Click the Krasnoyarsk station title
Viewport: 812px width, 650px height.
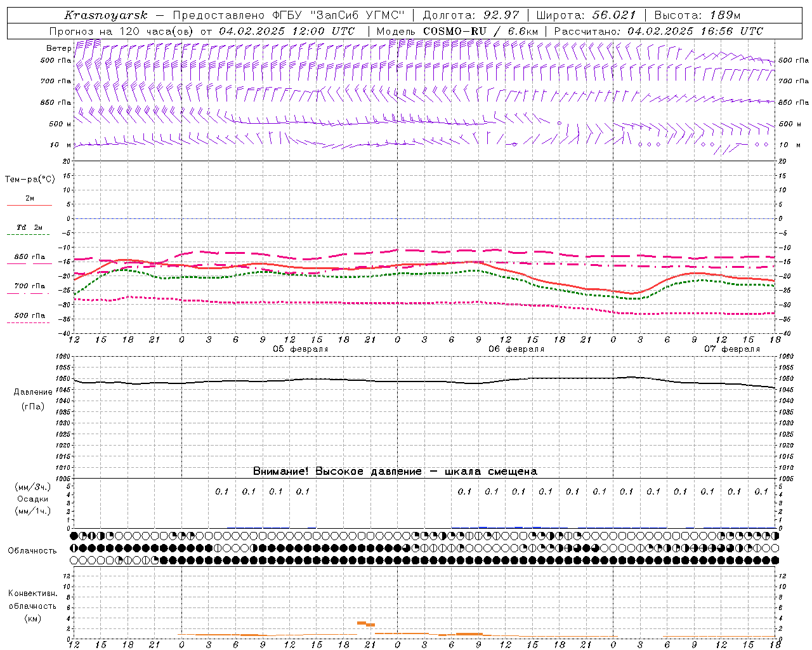(105, 15)
